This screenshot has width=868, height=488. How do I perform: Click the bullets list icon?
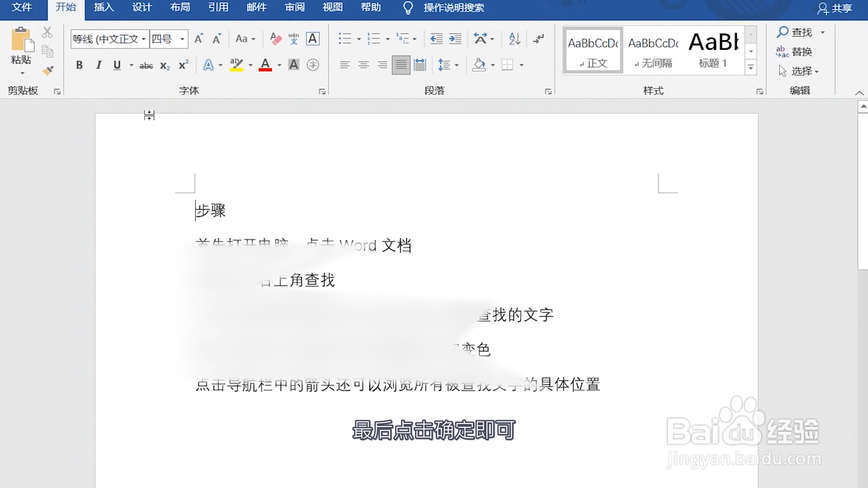click(345, 39)
